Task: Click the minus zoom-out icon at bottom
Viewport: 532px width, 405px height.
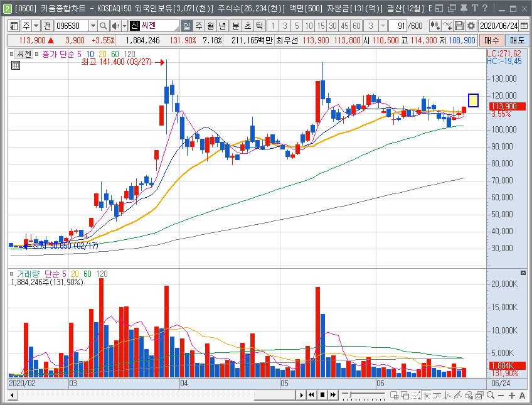Action: pos(501,395)
